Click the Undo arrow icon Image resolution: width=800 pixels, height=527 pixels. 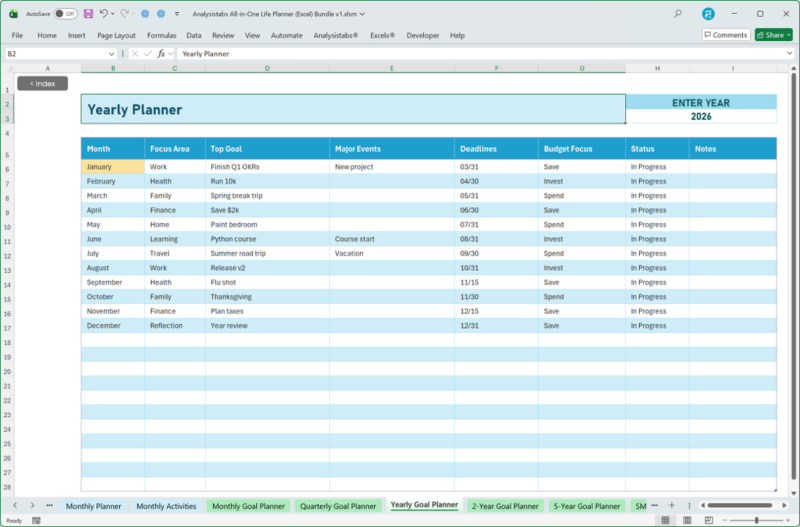pyautogui.click(x=104, y=14)
